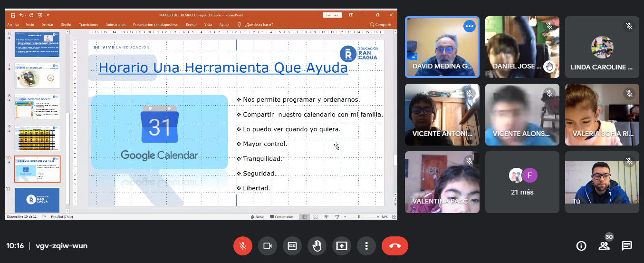The image size is (644, 263).
Task: Turn on captions with CC button
Action: [x=292, y=246]
